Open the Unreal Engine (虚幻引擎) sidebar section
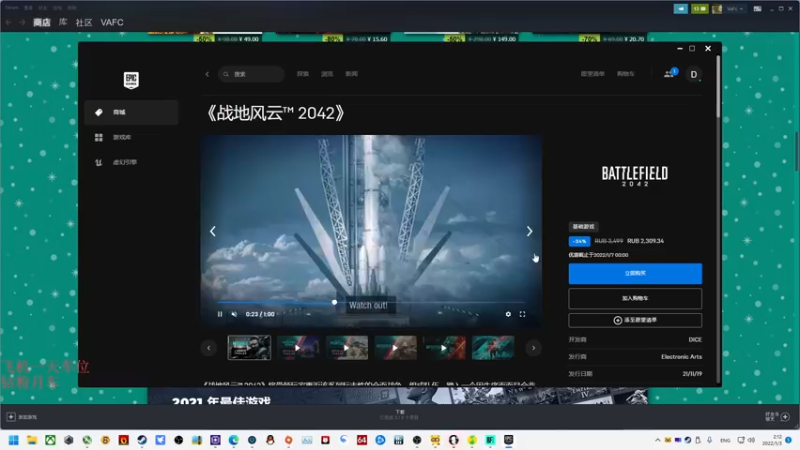 [131, 162]
